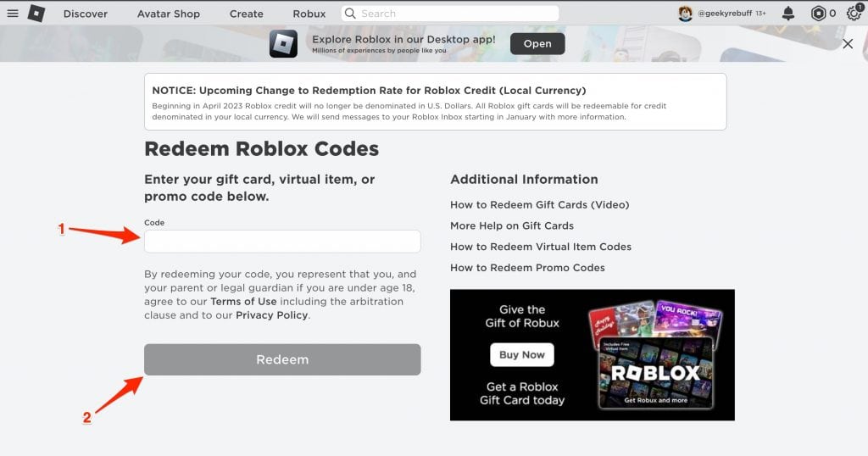Open the geekyrebuff profile avatar
The width and height of the screenshot is (868, 456).
685,14
